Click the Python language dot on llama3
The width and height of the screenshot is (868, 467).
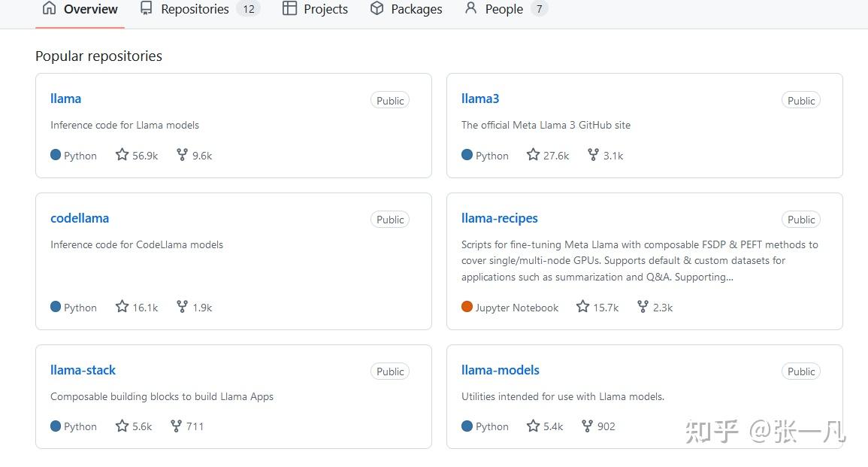click(x=467, y=155)
